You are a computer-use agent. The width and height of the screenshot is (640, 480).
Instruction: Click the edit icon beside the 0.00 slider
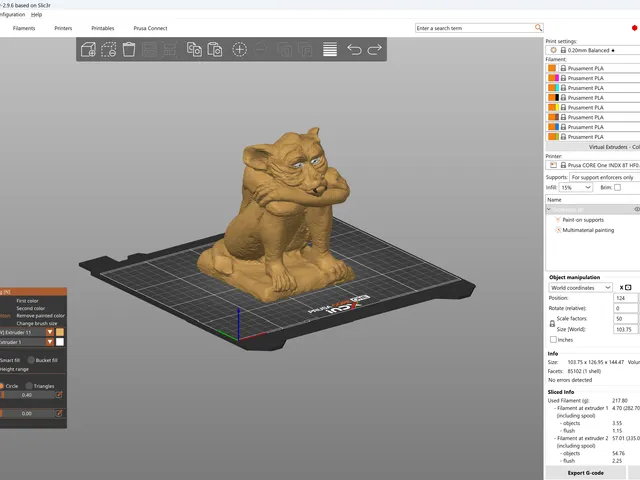click(x=59, y=413)
